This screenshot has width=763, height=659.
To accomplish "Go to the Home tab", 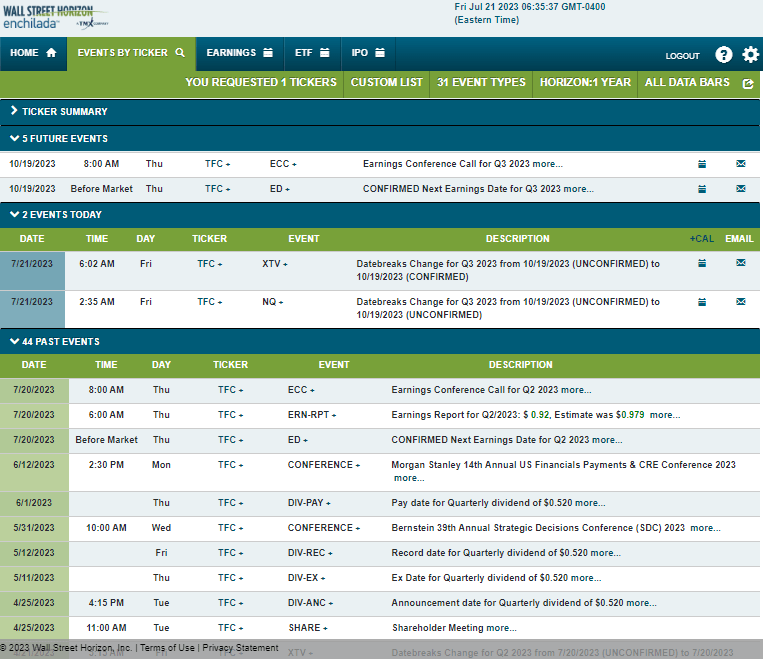I will tap(34, 53).
